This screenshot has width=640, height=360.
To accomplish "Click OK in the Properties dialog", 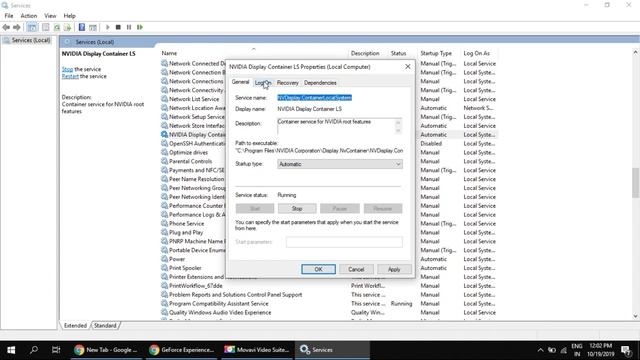I will pos(318,269).
